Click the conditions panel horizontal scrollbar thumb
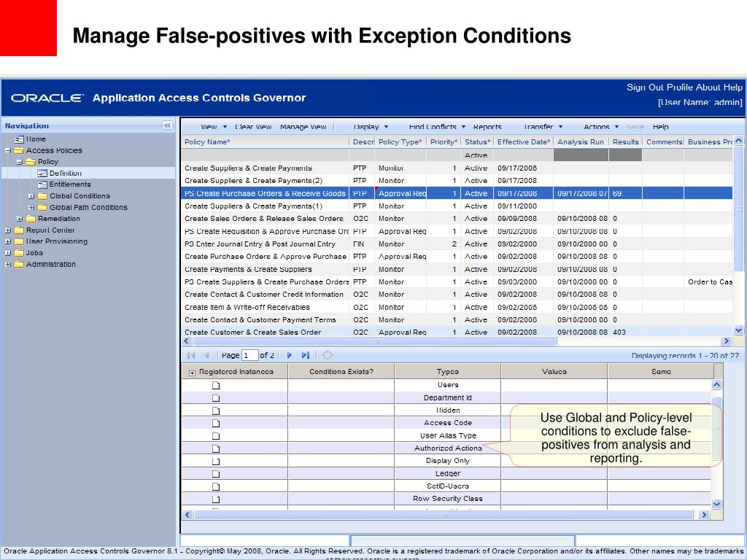The height and width of the screenshot is (560, 747). click(443, 515)
